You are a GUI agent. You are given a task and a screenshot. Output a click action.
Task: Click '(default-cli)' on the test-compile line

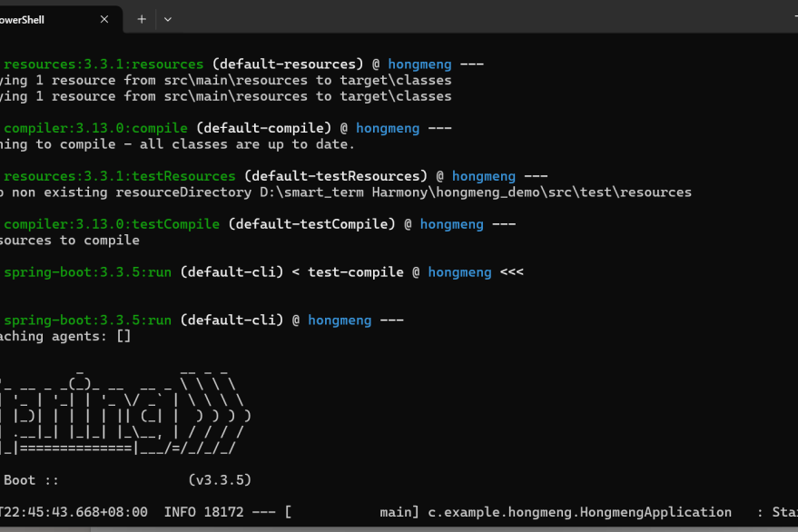(x=232, y=272)
